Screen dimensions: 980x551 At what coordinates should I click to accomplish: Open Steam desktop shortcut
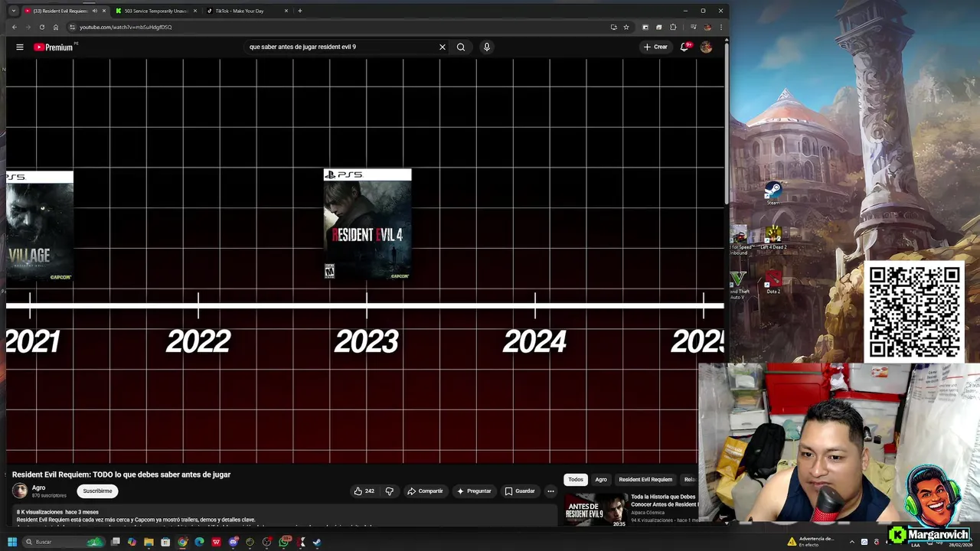pyautogui.click(x=773, y=193)
